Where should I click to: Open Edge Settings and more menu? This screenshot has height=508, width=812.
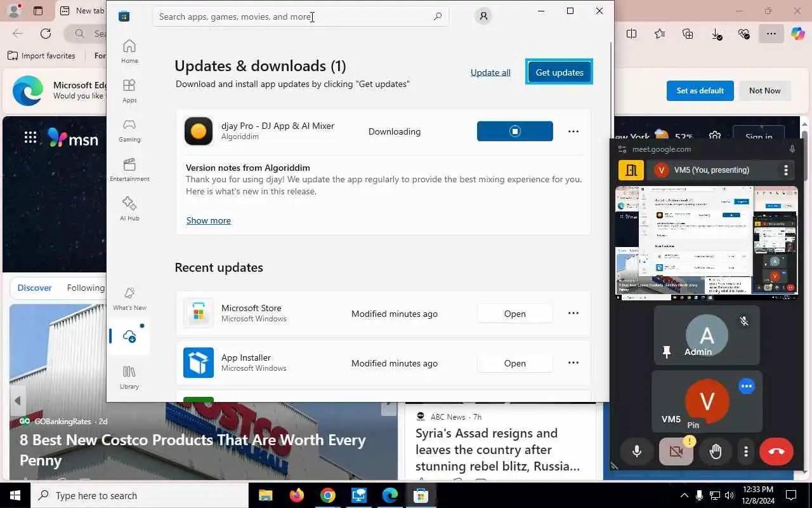click(771, 34)
